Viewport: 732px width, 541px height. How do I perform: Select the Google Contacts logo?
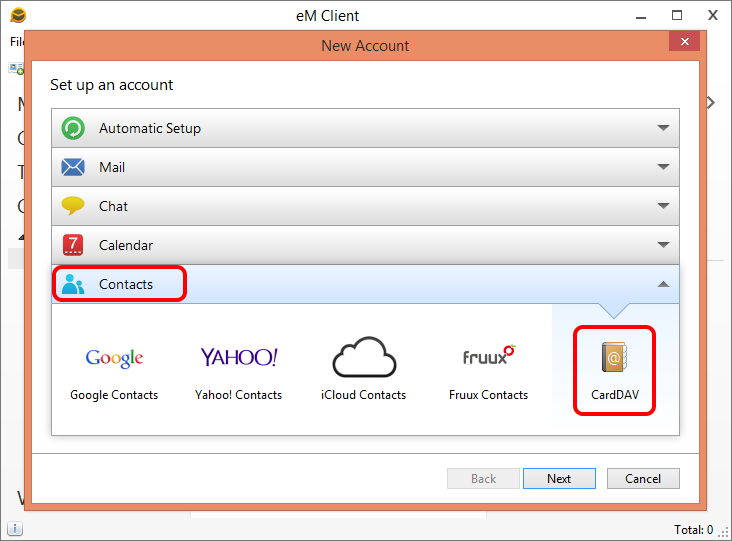[114, 358]
